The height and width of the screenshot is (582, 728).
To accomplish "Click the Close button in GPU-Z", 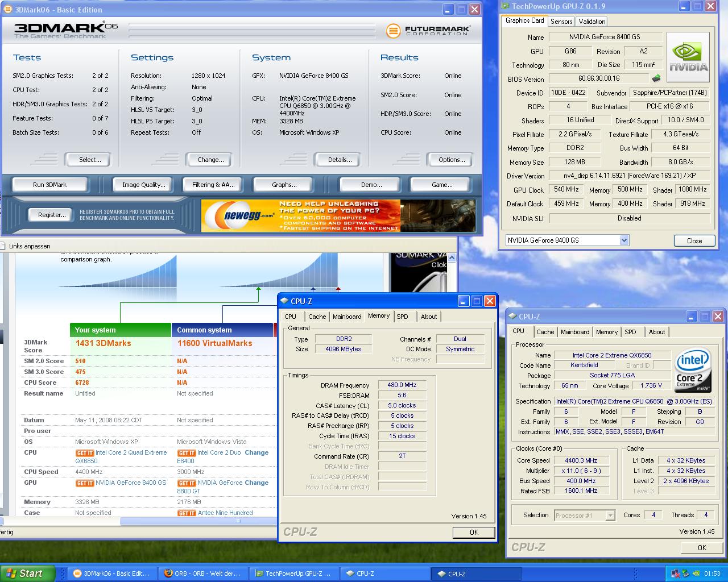I will pos(694,240).
